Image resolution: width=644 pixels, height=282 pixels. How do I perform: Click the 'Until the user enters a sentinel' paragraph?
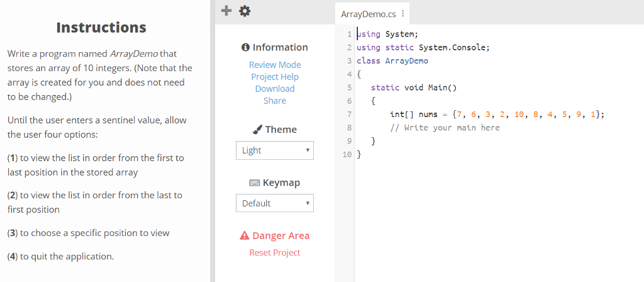pos(97,127)
